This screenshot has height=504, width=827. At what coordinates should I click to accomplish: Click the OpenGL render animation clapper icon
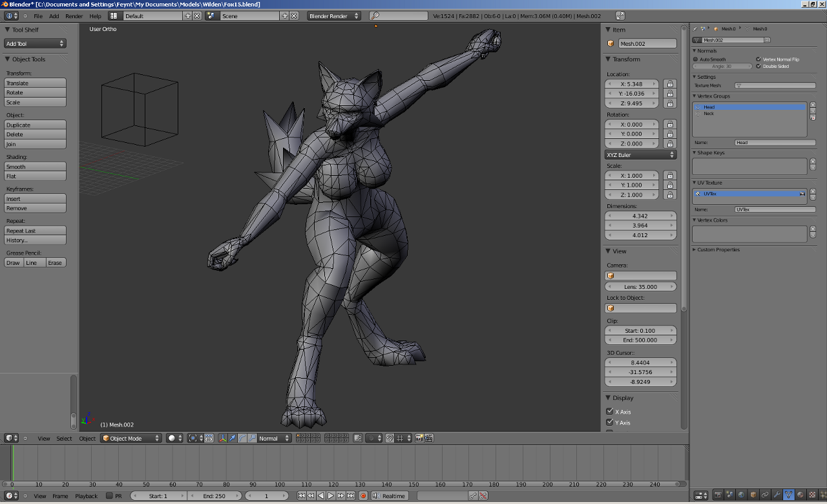click(x=429, y=438)
